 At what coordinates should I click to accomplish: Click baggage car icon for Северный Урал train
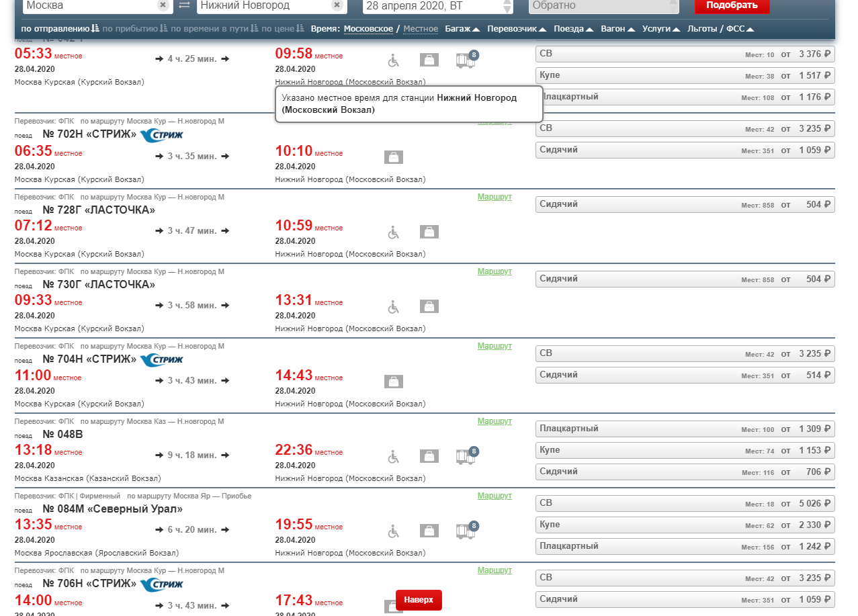(466, 531)
